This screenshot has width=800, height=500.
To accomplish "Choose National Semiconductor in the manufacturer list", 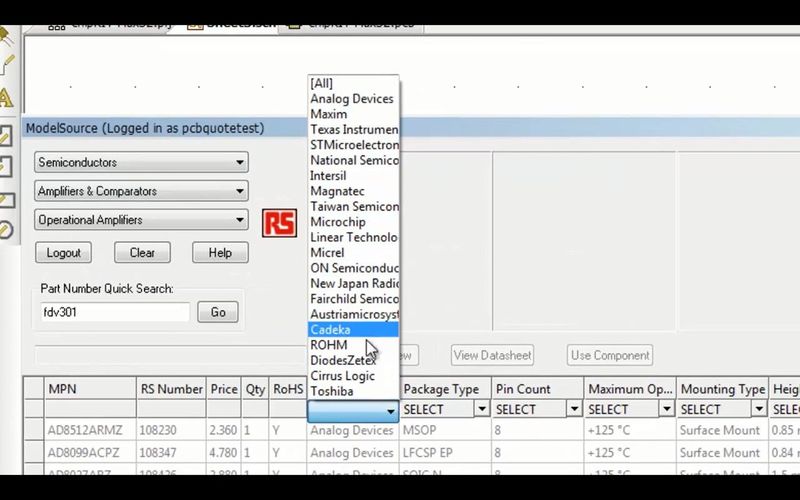I will (353, 160).
